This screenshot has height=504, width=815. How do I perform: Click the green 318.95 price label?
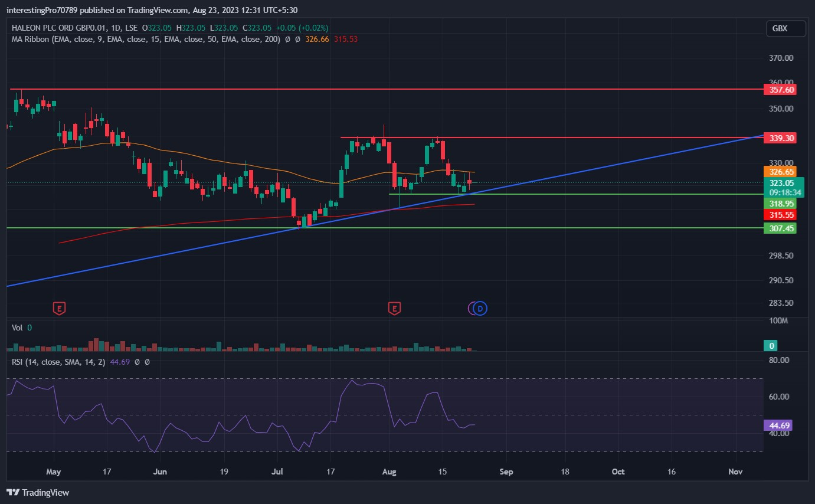[780, 204]
